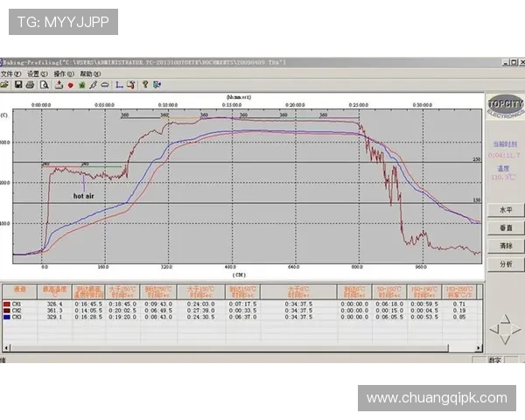Click the green toolbar icon
The height and width of the screenshot is (420, 525).
click(x=81, y=86)
